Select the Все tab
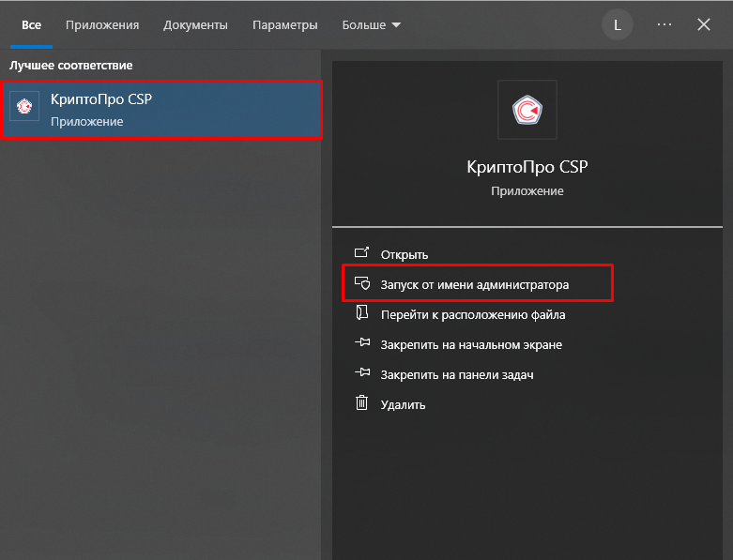Screen dimensions: 733x560 tap(31, 25)
